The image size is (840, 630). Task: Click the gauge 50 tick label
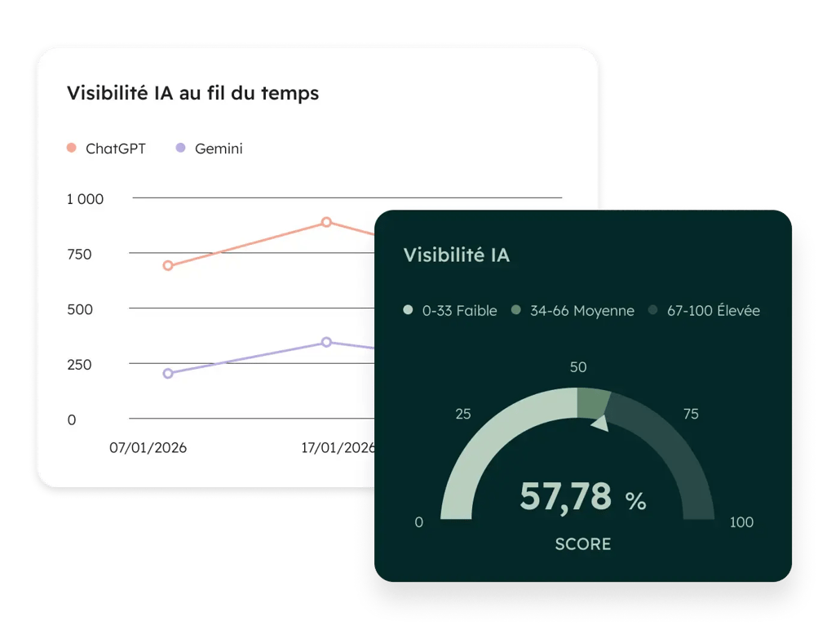(x=578, y=367)
